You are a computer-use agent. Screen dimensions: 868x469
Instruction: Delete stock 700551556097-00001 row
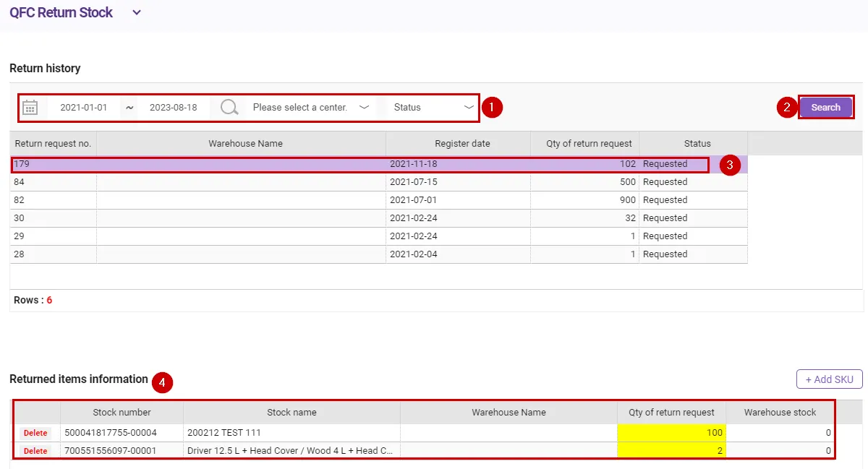point(35,451)
